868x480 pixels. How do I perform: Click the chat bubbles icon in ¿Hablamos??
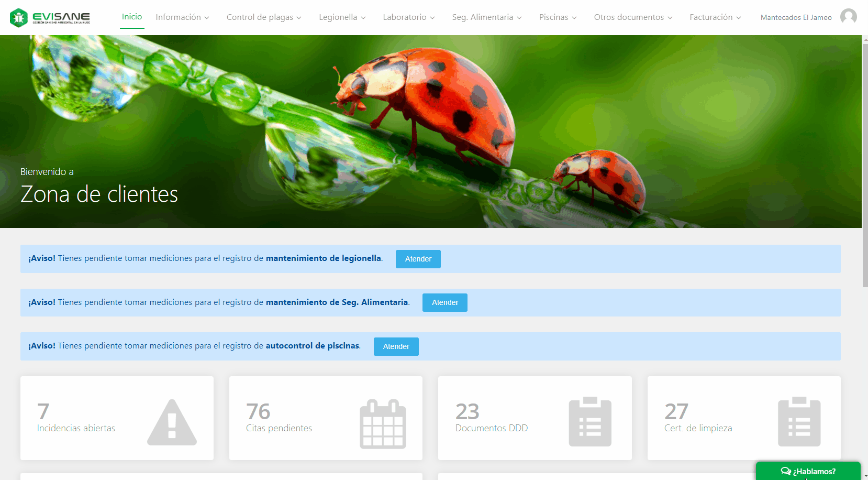(x=786, y=471)
